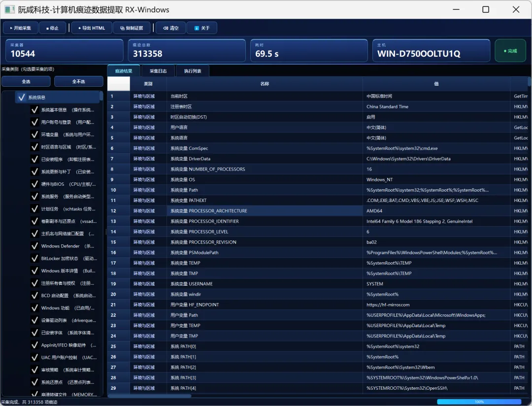Open the 采集日志 tab
Screen dimensions: 532x406
[158, 71]
